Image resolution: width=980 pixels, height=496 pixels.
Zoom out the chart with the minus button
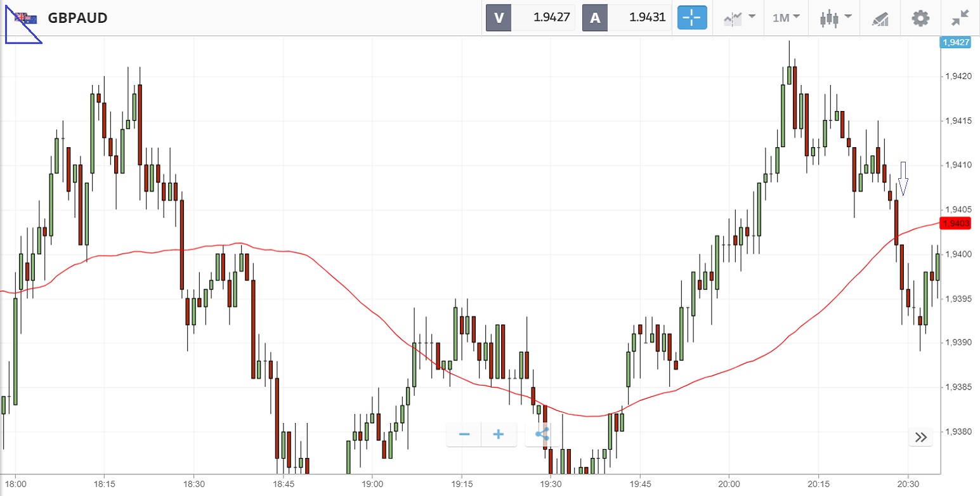[x=464, y=434]
